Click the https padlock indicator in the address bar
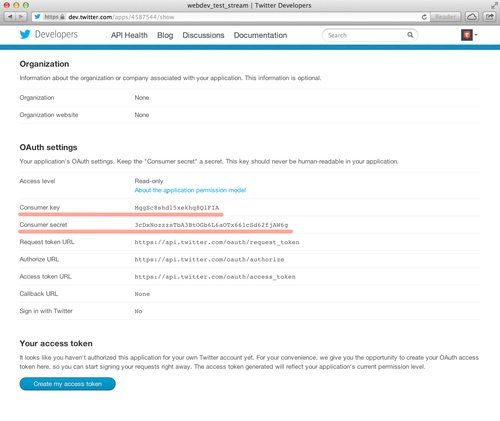The image size is (500, 421). (54, 17)
